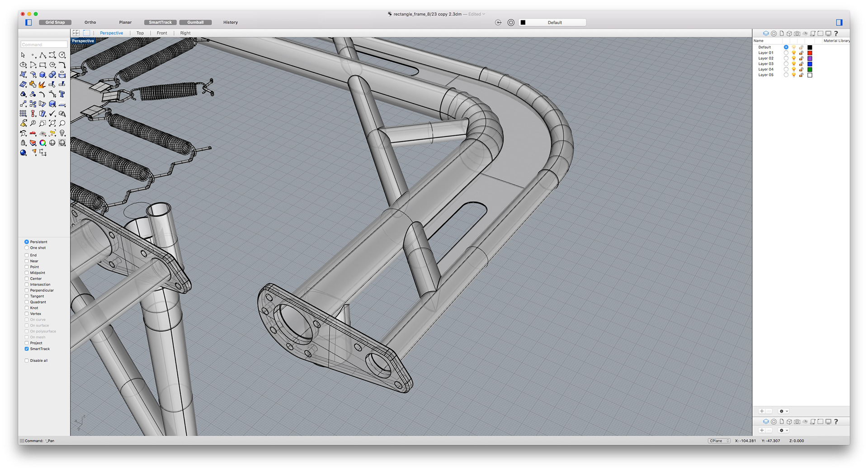Open Layer 02 purple color swatch

(x=810, y=58)
